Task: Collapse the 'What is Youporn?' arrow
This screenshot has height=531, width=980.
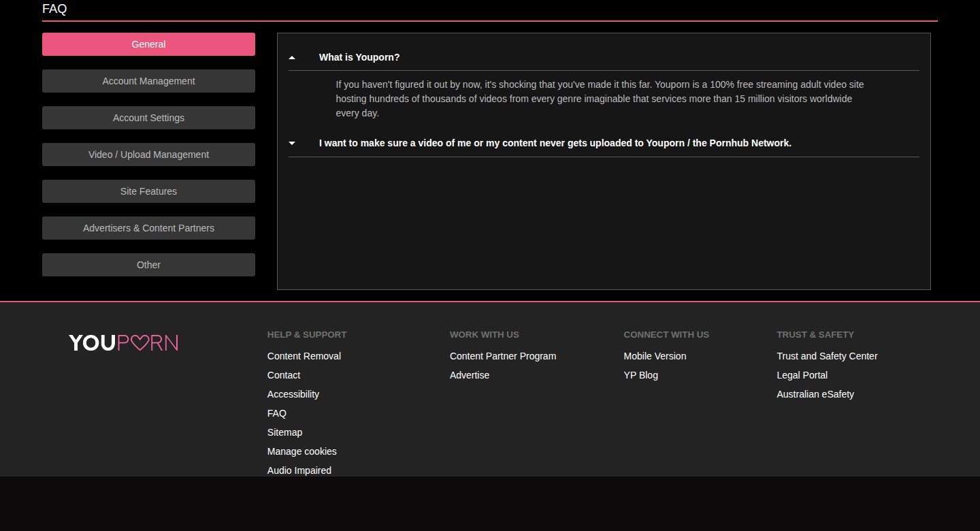Action: point(292,58)
